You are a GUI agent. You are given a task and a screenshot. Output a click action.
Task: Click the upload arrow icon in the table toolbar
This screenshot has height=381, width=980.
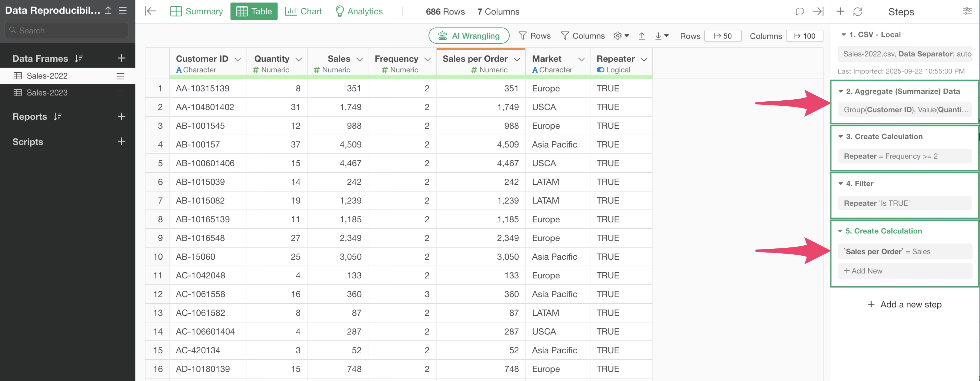tap(642, 36)
